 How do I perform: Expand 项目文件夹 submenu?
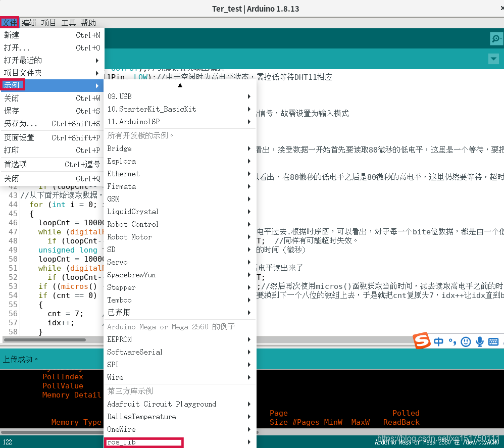52,73
